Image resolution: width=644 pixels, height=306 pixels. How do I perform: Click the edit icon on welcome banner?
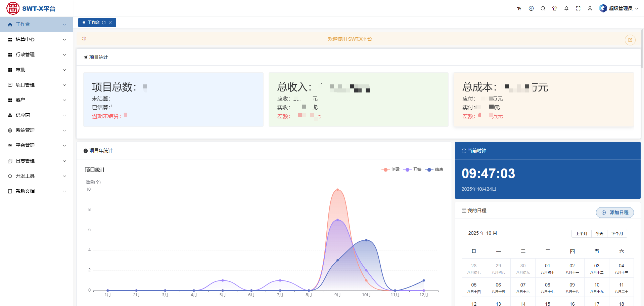click(630, 40)
